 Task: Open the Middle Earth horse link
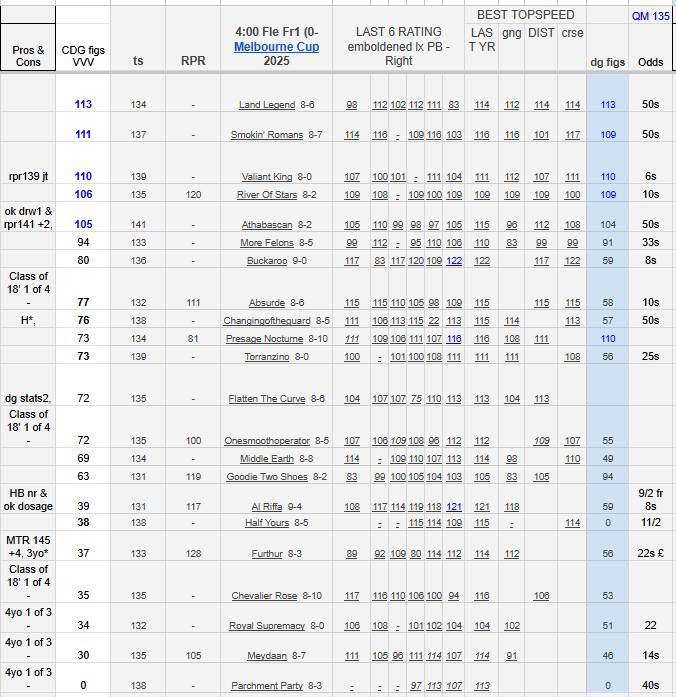[x=267, y=458]
